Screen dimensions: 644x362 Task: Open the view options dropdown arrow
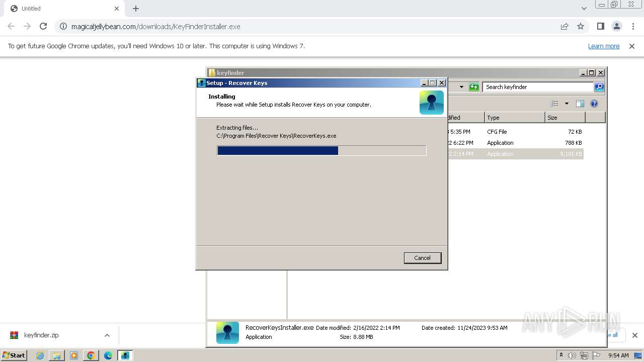pos(567,104)
